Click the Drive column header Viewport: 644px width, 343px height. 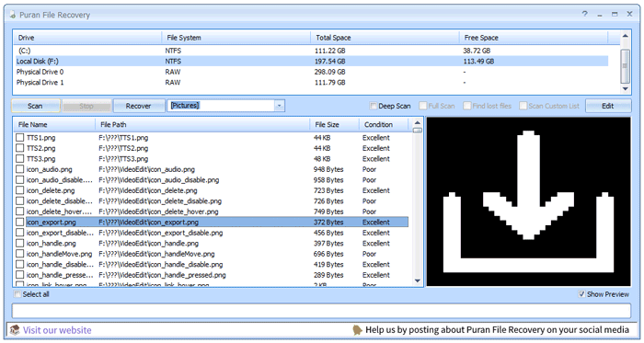tap(88, 38)
